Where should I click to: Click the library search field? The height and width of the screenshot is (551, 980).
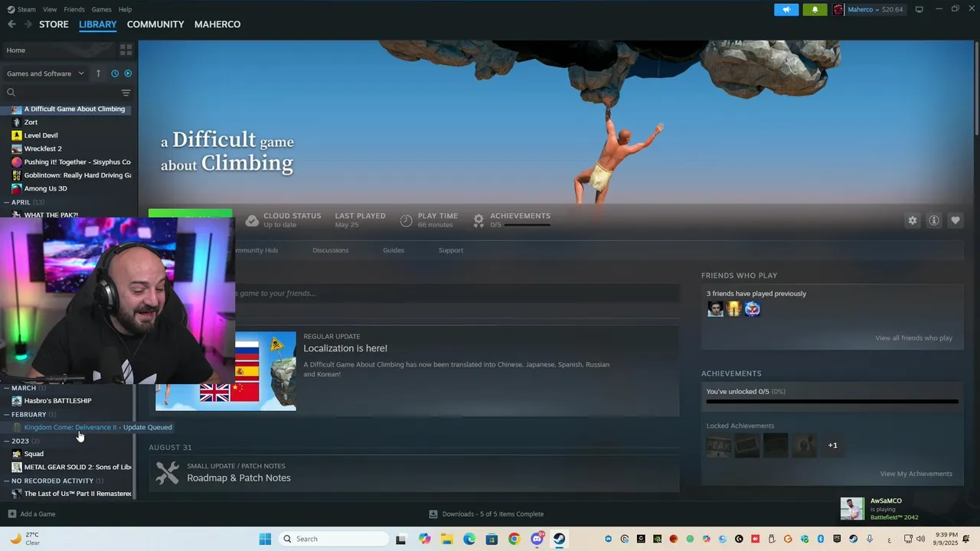[x=63, y=93]
